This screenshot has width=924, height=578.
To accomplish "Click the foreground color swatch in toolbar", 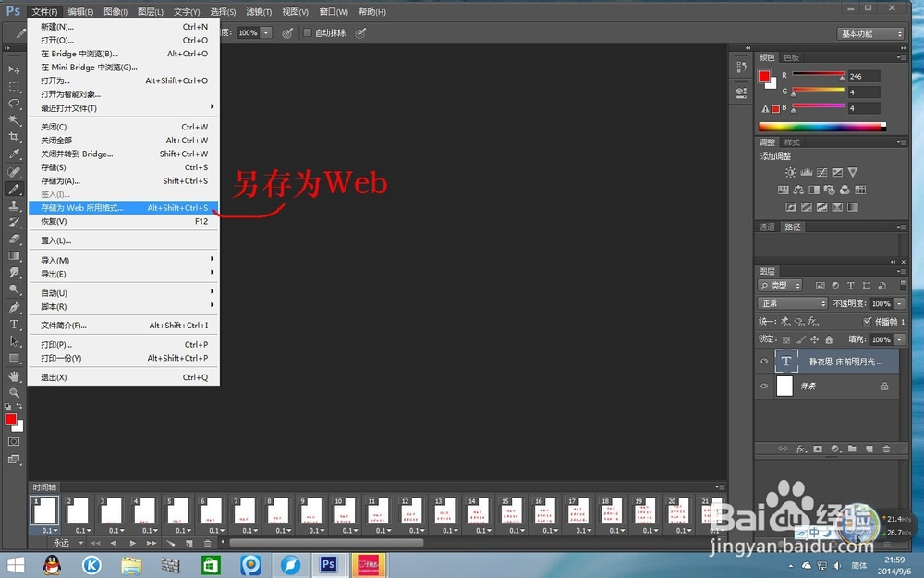I will [x=10, y=419].
